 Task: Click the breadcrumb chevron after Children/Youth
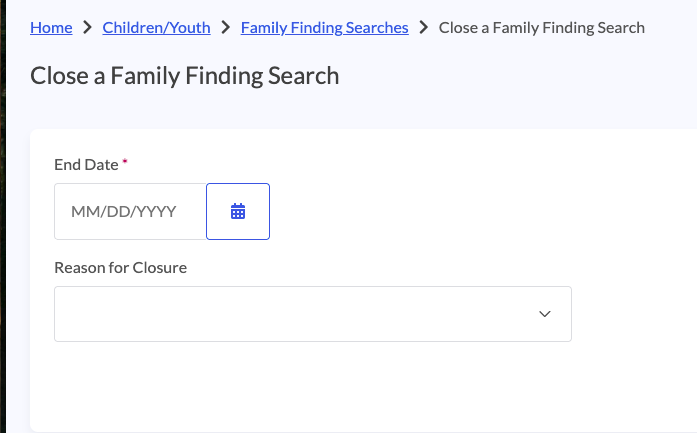(x=226, y=27)
